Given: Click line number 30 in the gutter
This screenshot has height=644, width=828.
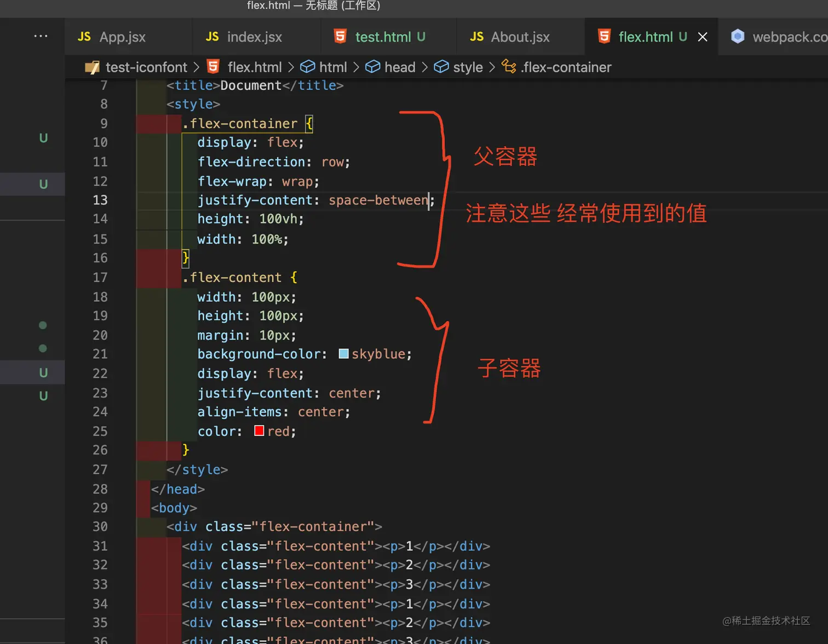Looking at the screenshot, I should pos(100,526).
